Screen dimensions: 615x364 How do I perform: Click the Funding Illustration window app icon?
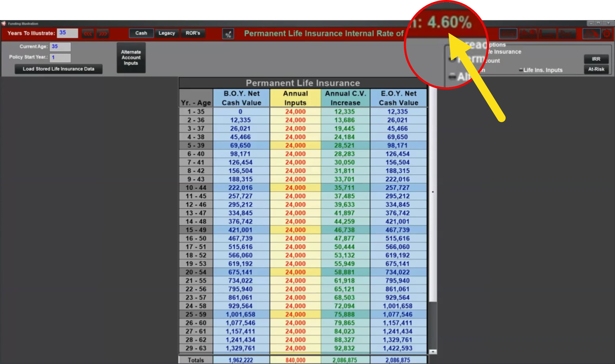coord(4,23)
